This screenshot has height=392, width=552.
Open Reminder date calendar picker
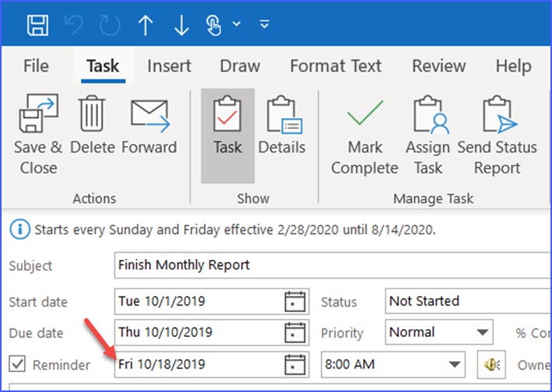coord(295,365)
